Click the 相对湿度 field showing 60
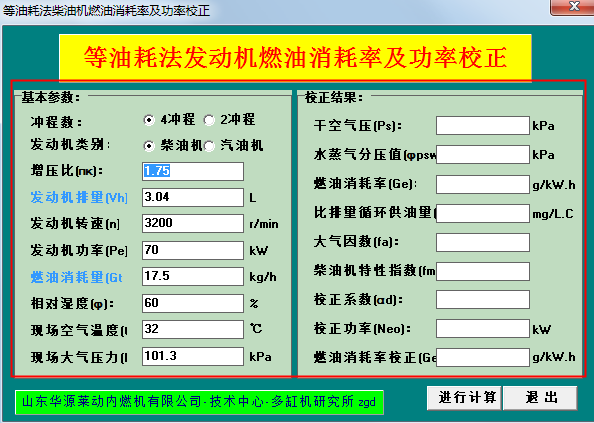 point(193,303)
